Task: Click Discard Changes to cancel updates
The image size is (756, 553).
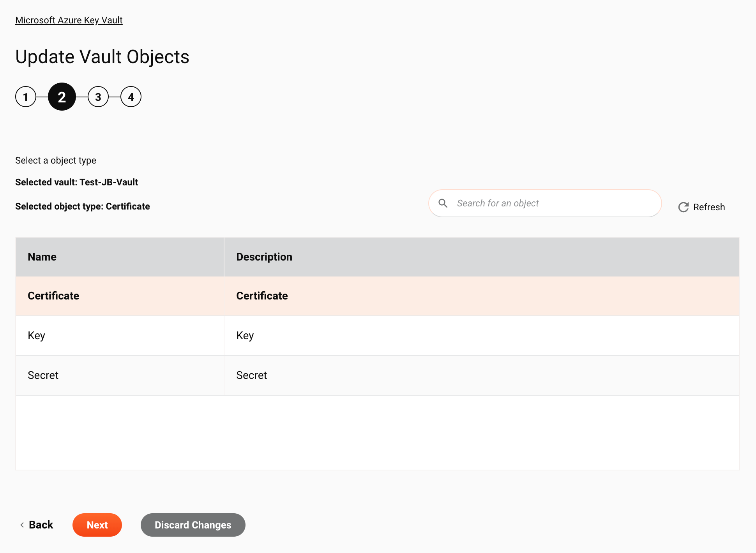Action: [193, 524]
